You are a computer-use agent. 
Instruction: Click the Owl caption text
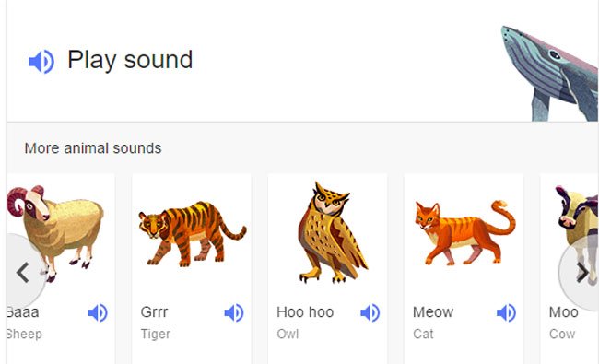pos(288,334)
